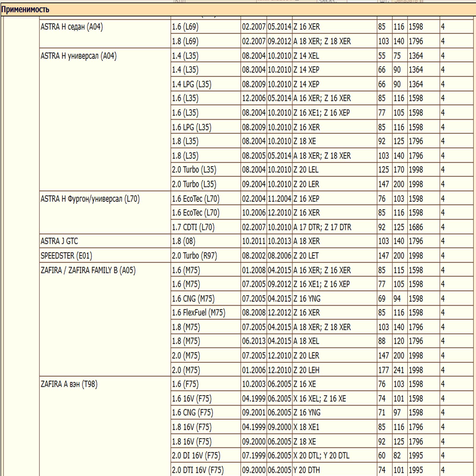
Task: Select the ASTRA H универсал (A04) model cell
Action: click(79, 56)
